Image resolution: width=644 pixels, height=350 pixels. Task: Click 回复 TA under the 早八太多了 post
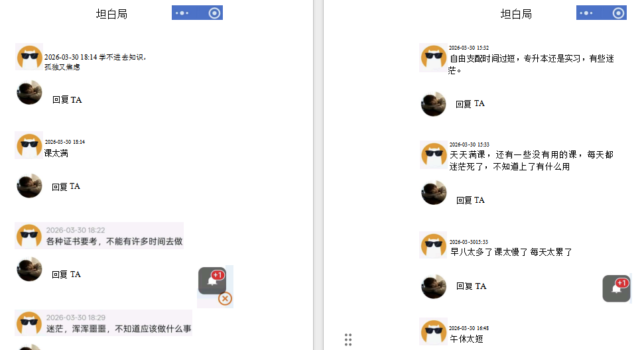(472, 286)
